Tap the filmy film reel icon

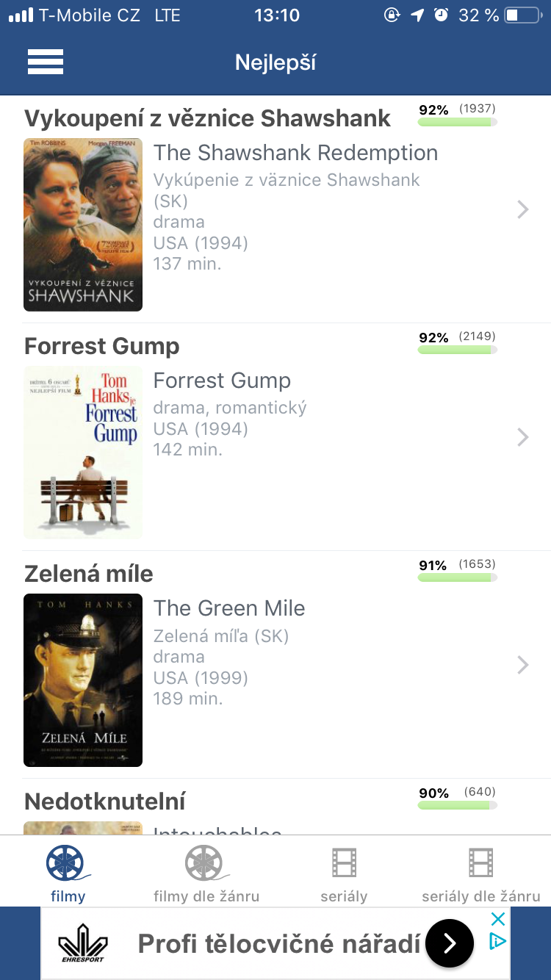click(x=66, y=863)
